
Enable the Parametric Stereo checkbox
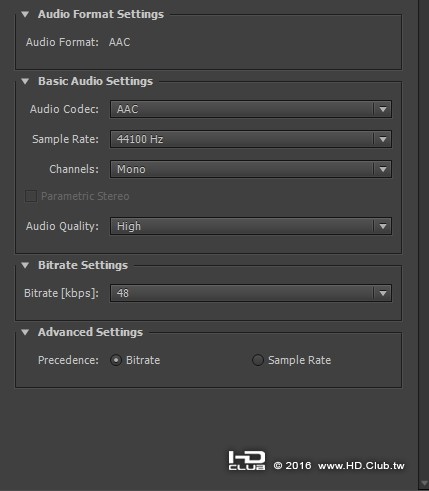pyautogui.click(x=31, y=196)
